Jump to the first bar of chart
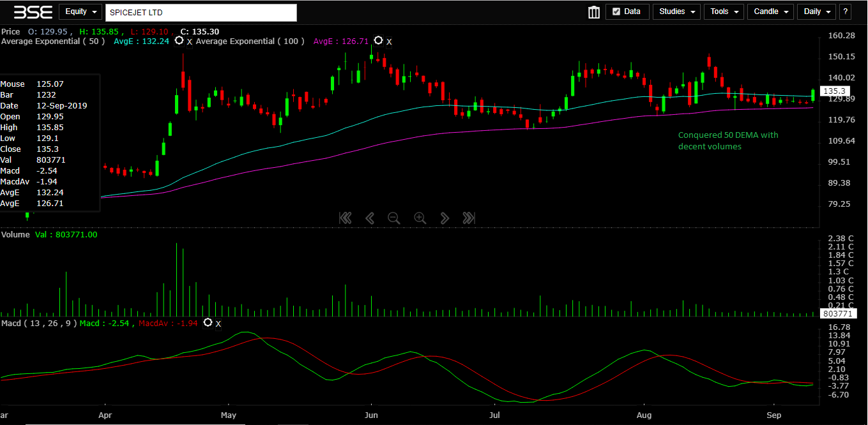The height and width of the screenshot is (425, 868). point(346,218)
